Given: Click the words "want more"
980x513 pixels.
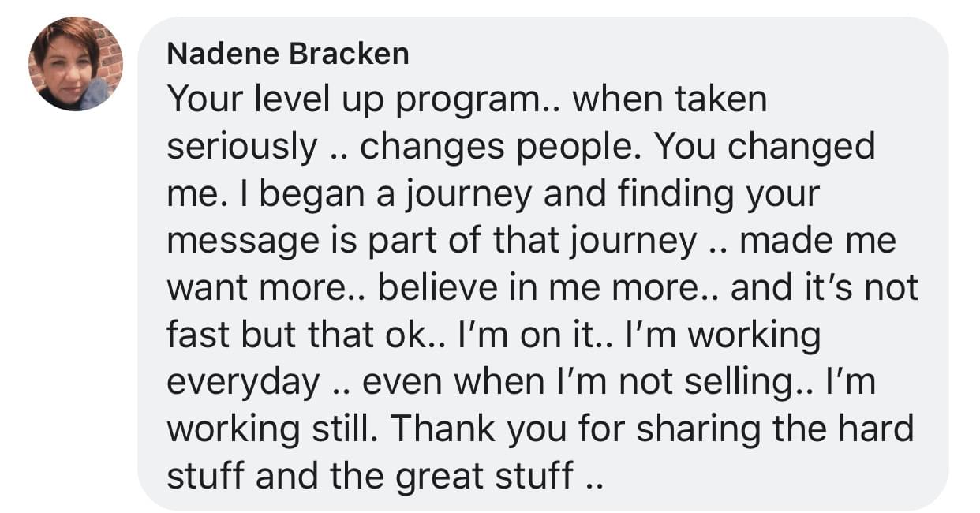Looking at the screenshot, I should point(259,288).
